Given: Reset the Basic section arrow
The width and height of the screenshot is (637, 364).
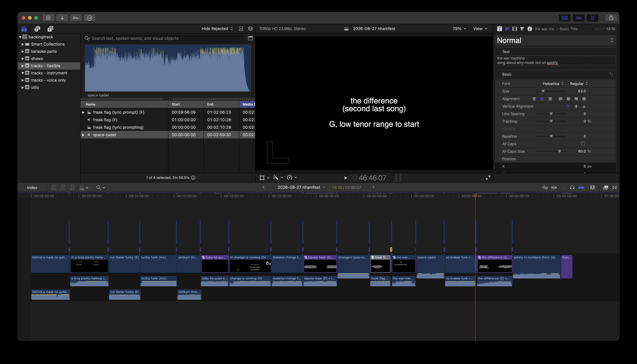Looking at the screenshot, I should (x=611, y=74).
